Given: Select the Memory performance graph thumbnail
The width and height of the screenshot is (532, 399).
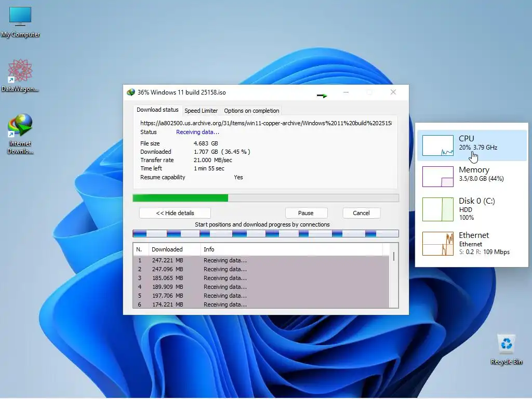Looking at the screenshot, I should [x=437, y=177].
